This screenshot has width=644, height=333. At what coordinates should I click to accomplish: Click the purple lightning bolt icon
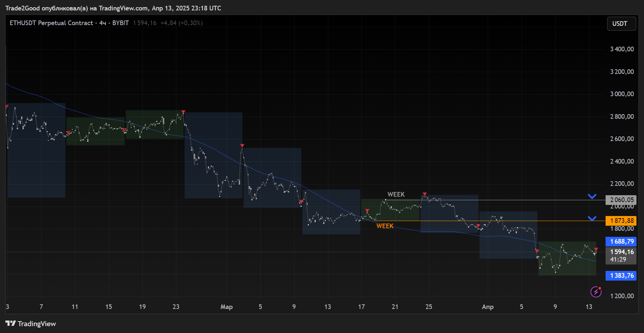coord(596,292)
